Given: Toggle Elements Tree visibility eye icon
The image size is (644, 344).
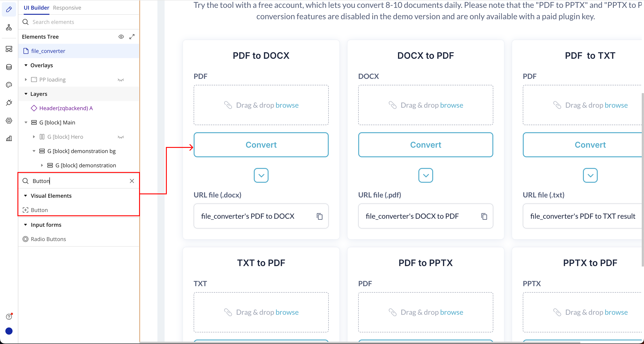Looking at the screenshot, I should 121,37.
